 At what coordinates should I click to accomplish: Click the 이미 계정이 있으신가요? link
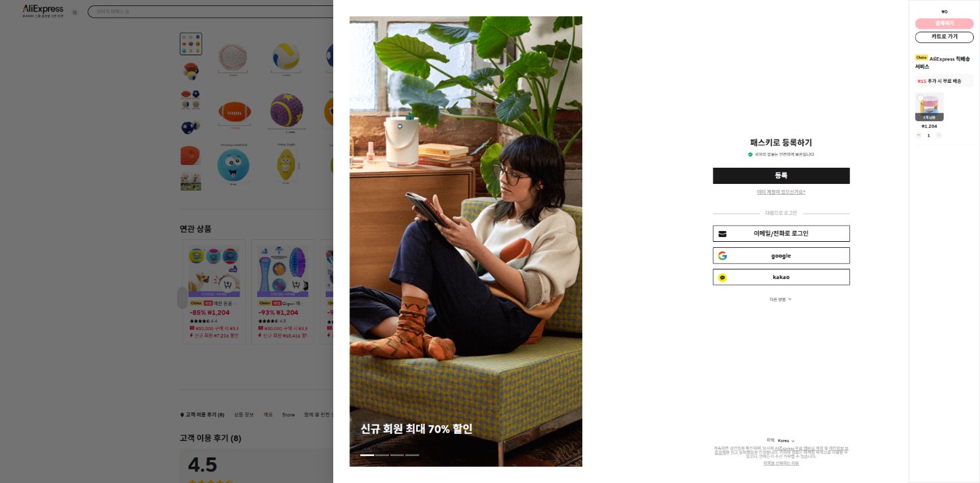781,192
